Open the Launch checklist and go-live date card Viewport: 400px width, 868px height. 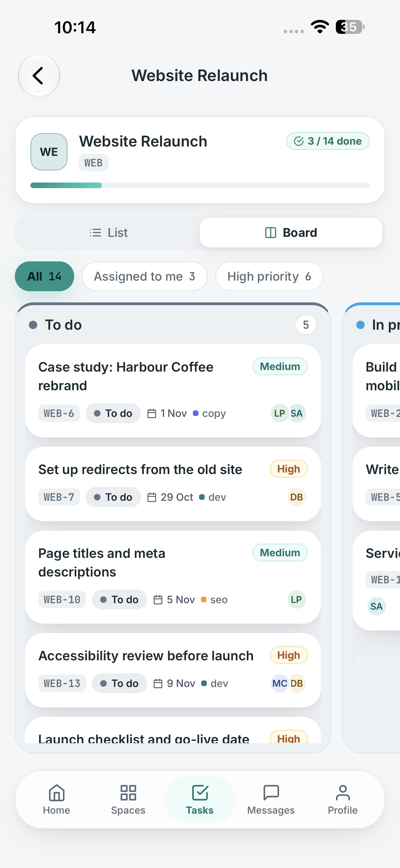tap(173, 730)
